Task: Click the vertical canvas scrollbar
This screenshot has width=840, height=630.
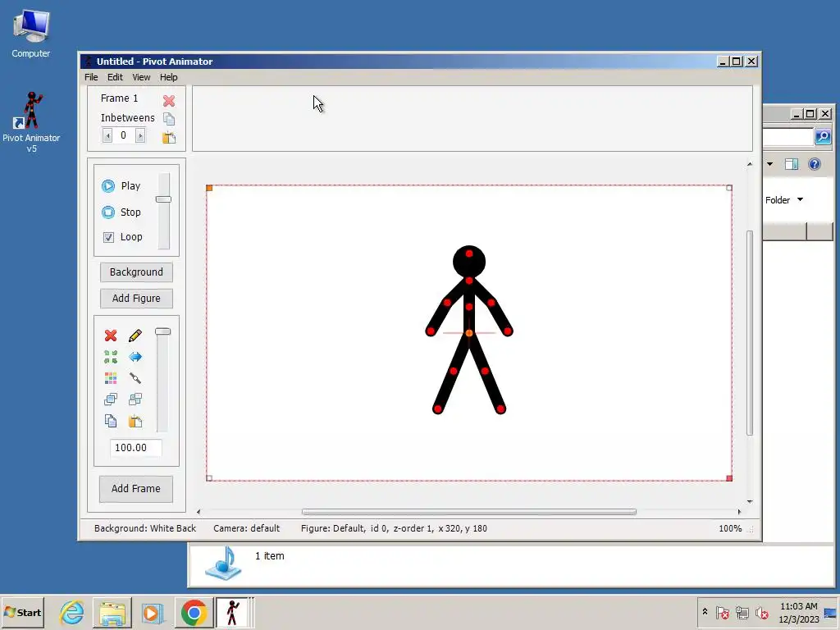Action: (750, 333)
